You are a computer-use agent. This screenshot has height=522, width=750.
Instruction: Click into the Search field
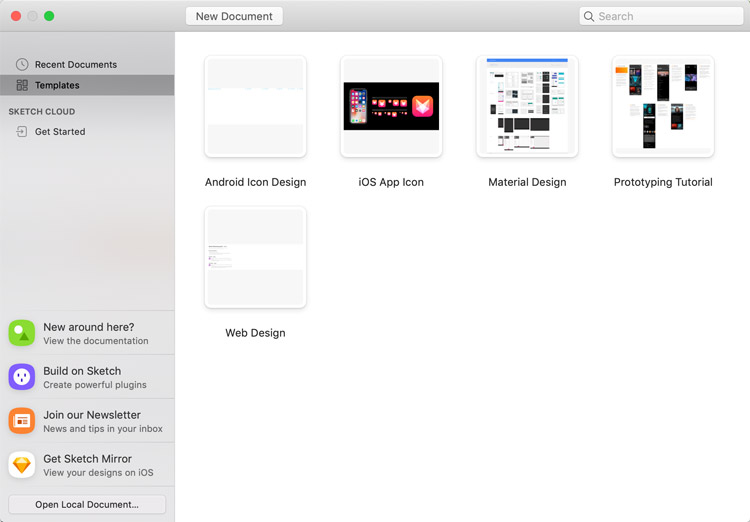tap(661, 16)
